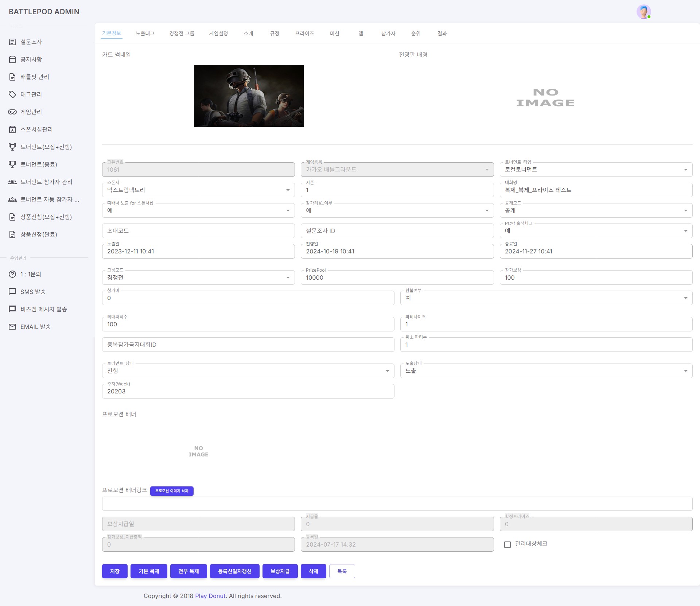The height and width of the screenshot is (606, 700).
Task: Check the 관리대상체크 checkbox
Action: [507, 545]
